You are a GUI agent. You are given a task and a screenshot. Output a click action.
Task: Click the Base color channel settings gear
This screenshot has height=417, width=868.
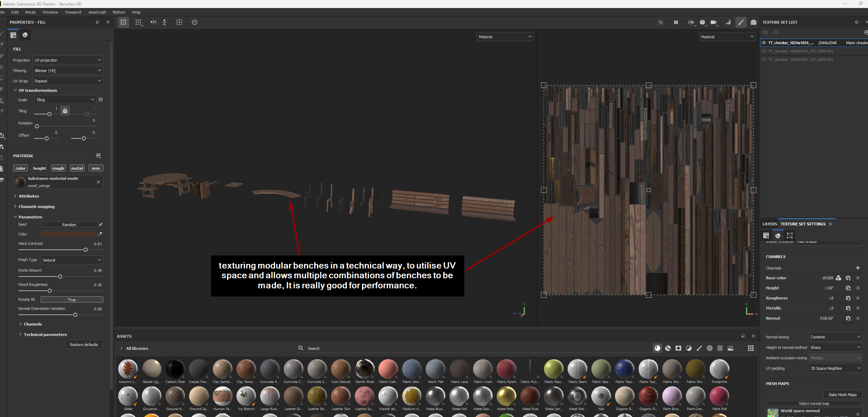pos(848,278)
